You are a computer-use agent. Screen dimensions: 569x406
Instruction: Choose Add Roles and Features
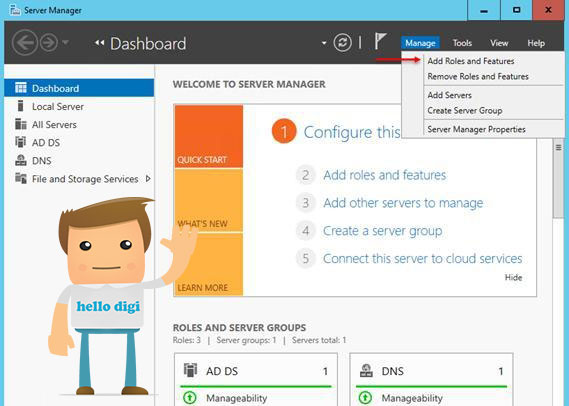coord(471,61)
